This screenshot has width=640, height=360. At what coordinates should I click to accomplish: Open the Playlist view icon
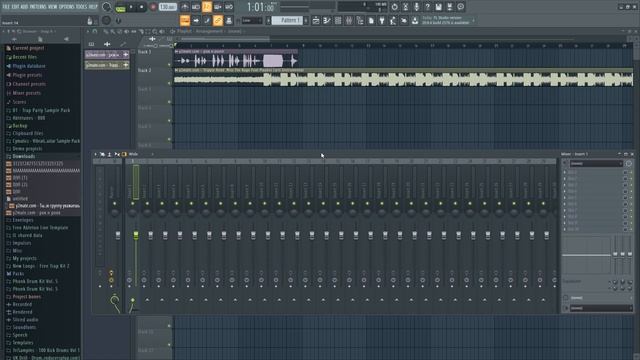click(316, 20)
